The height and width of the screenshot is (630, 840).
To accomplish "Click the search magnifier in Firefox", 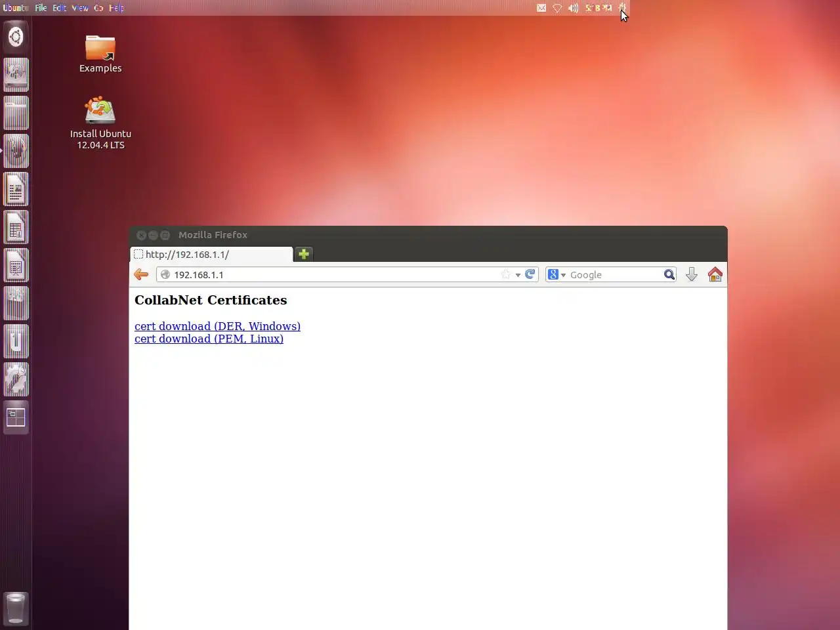I will coord(669,274).
